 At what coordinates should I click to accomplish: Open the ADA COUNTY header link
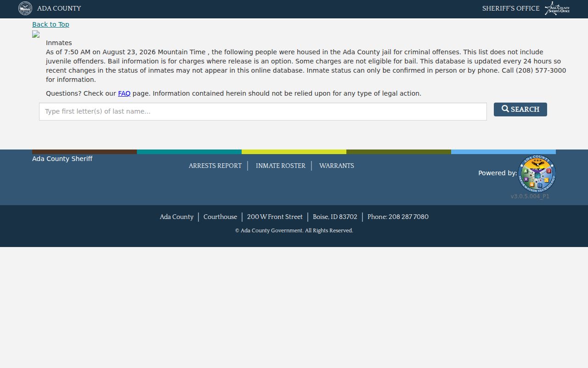pos(59,8)
